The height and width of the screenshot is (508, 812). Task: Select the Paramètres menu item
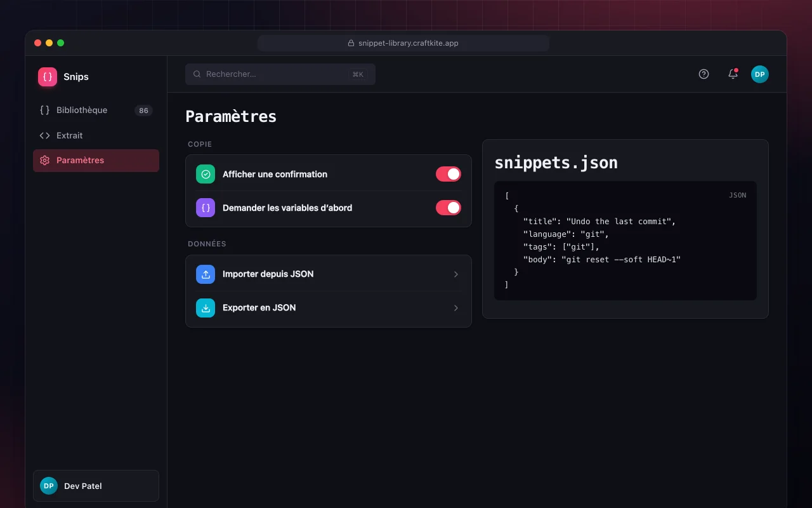click(96, 161)
